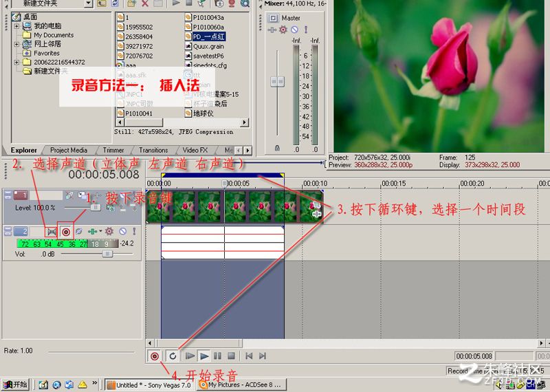This screenshot has width=550, height=392.
Task: Expand 200622216544372 folder node
Action: 16,63
